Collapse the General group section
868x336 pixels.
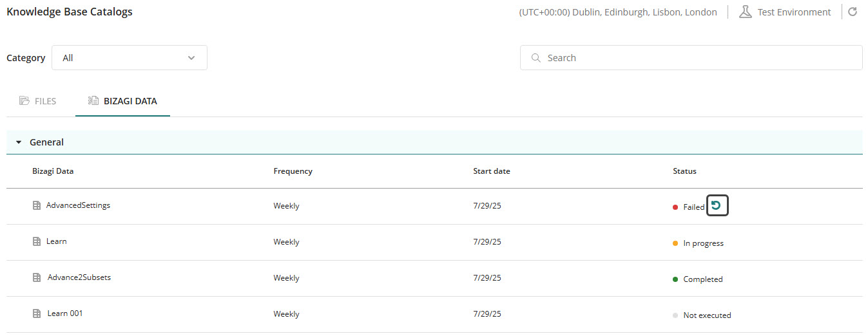click(19, 142)
